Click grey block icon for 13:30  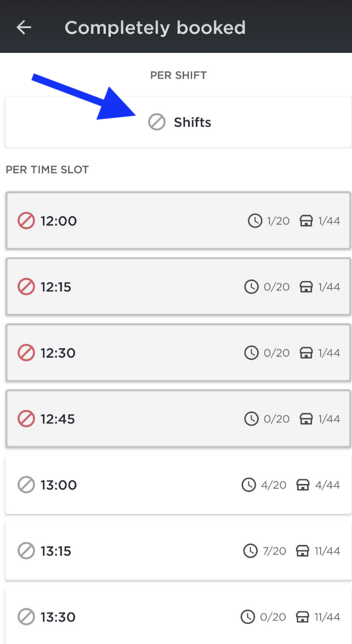(x=26, y=617)
